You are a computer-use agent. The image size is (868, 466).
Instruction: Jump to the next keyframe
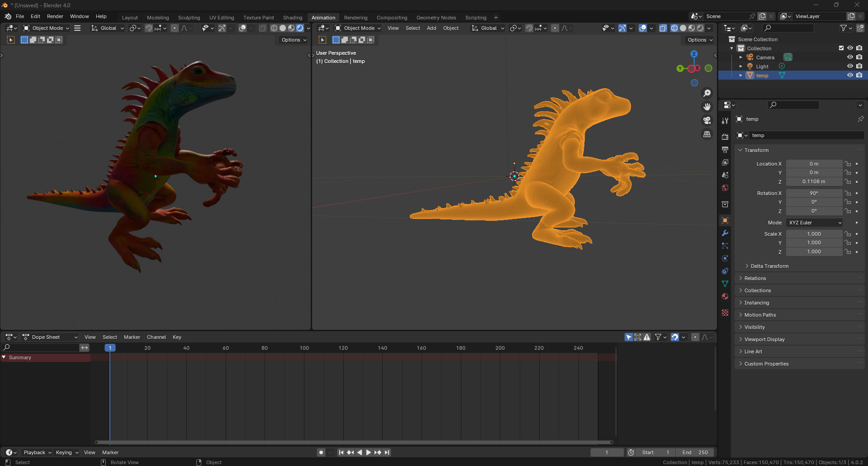378,452
